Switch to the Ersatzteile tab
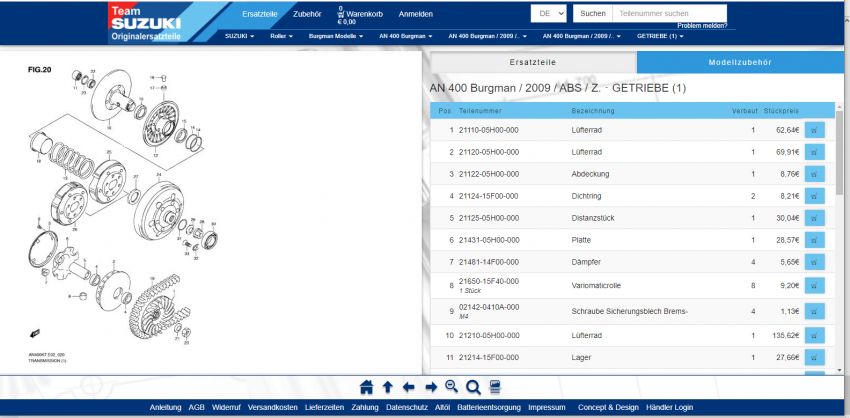The height and width of the screenshot is (418, 850). 533,62
